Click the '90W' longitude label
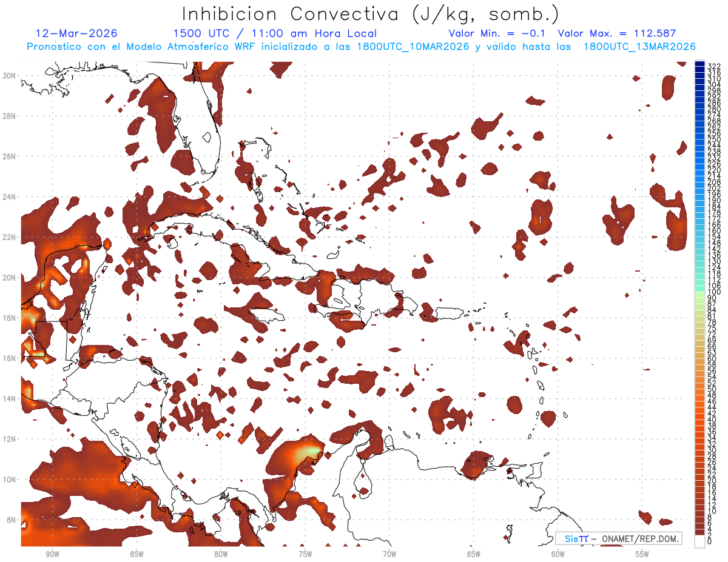This screenshot has height=562, width=728. click(52, 554)
